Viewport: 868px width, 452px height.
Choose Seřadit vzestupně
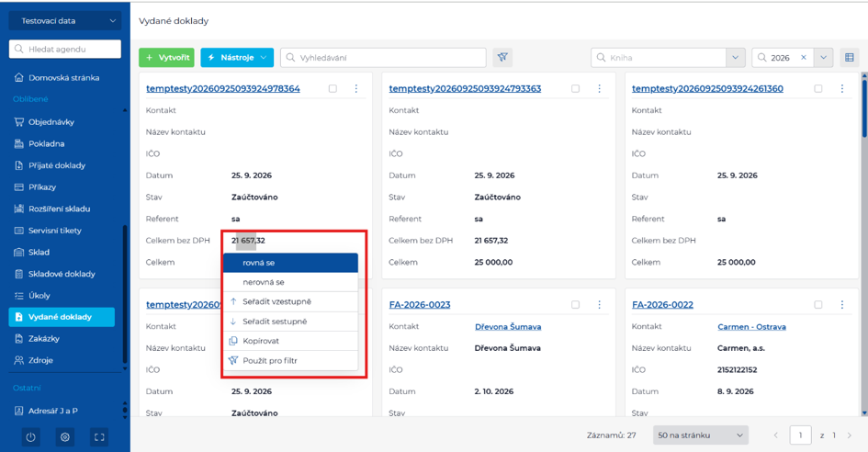click(x=290, y=301)
